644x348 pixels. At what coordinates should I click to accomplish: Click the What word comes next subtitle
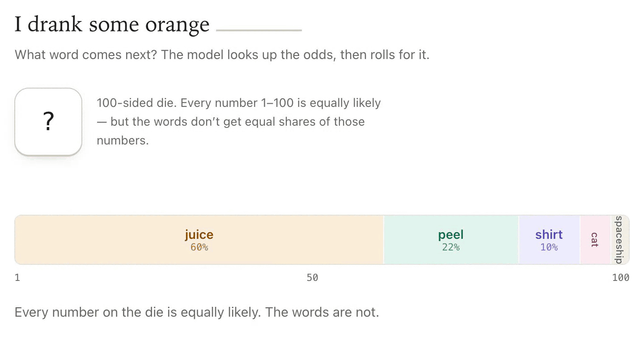222,55
